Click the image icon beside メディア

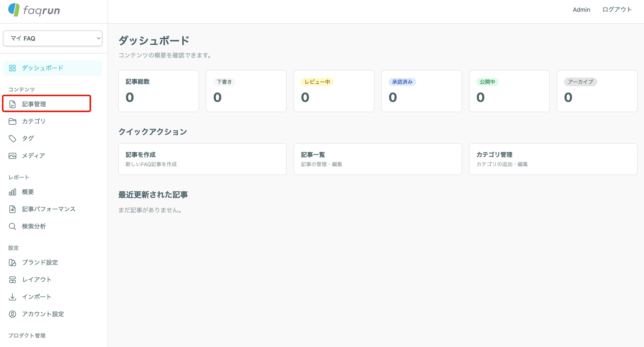[13, 156]
